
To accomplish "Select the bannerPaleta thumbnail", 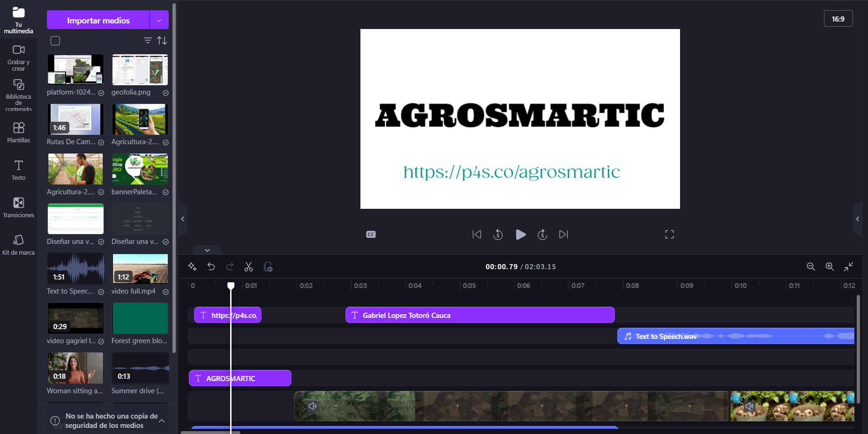I will 140,169.
